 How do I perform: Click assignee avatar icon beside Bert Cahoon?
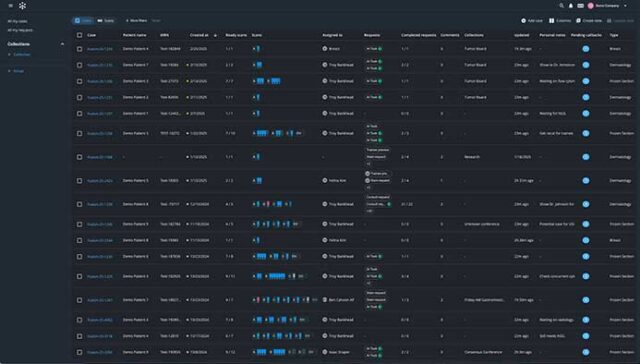(324, 300)
